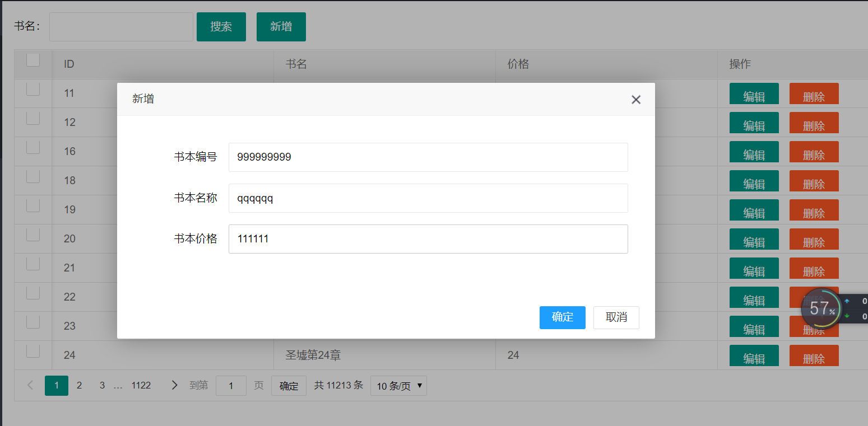This screenshot has width=868, height=426.
Task: Click the 共 11213 条 total count text
Action: click(x=338, y=385)
